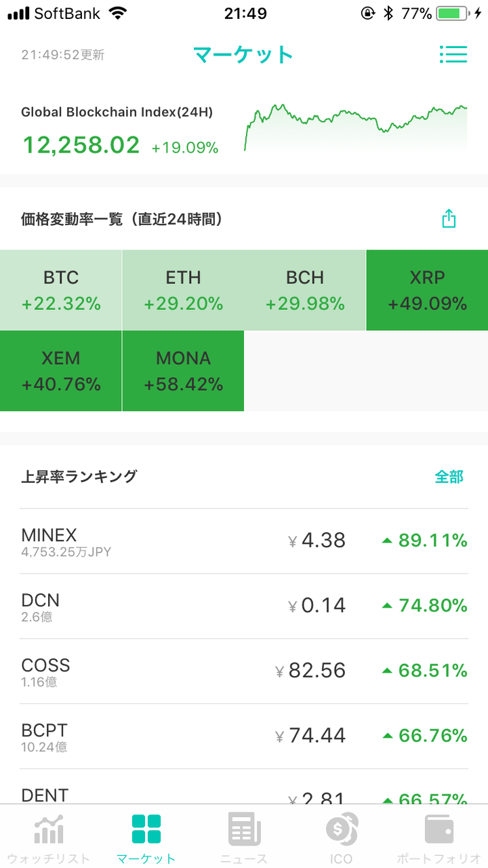Select the ETH +29.20% tile
The height and width of the screenshot is (868, 488).
(x=183, y=290)
